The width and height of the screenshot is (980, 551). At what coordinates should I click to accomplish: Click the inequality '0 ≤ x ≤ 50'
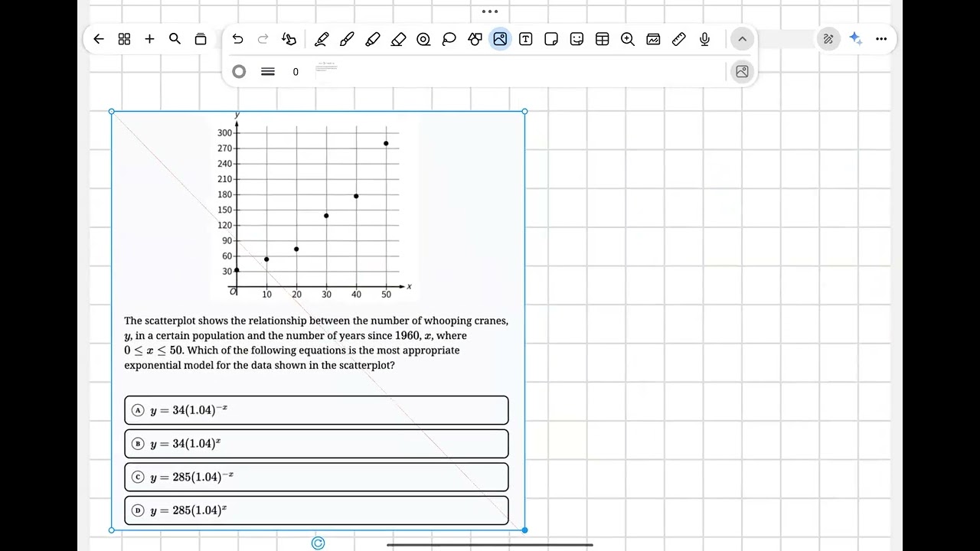154,350
